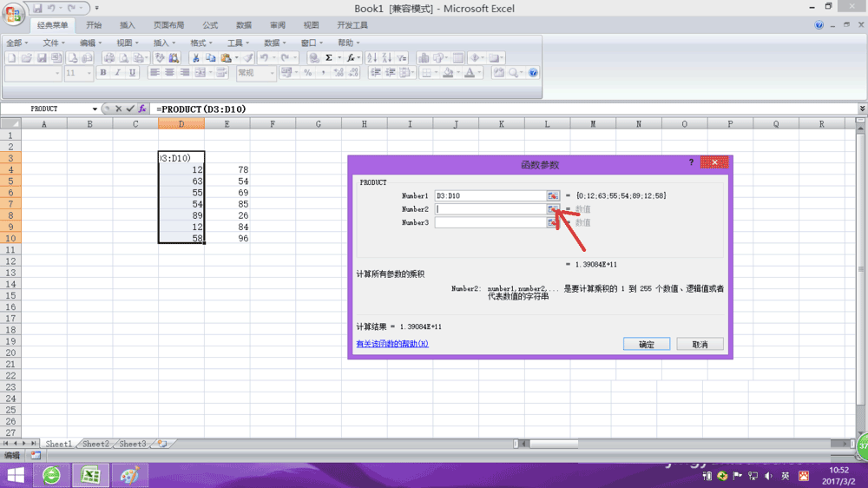Switch to the 开始 ribbon tab
The width and height of the screenshot is (868, 488).
click(x=94, y=25)
